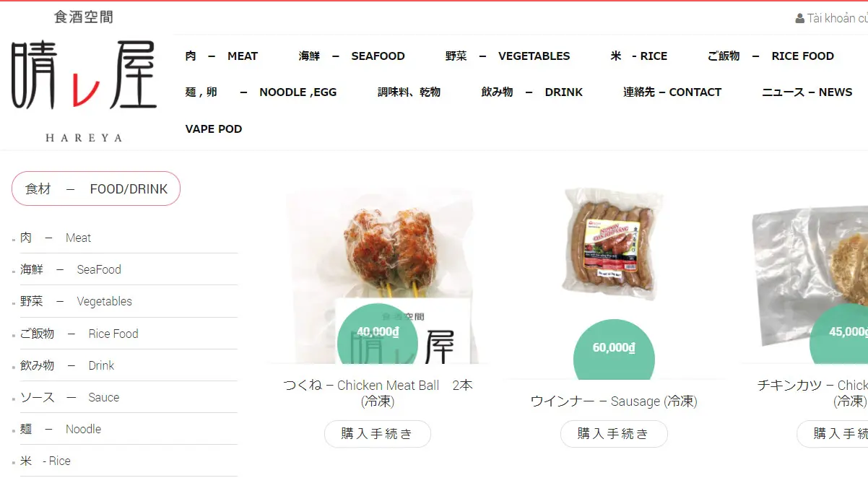Image resolution: width=868 pixels, height=478 pixels.
Task: Open the NEWS menu item
Action: coord(807,92)
